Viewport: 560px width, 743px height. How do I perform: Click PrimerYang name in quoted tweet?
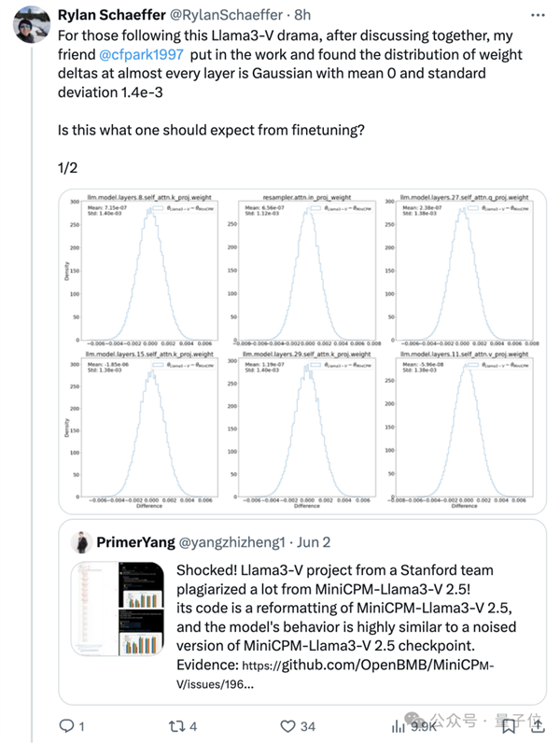tap(135, 542)
